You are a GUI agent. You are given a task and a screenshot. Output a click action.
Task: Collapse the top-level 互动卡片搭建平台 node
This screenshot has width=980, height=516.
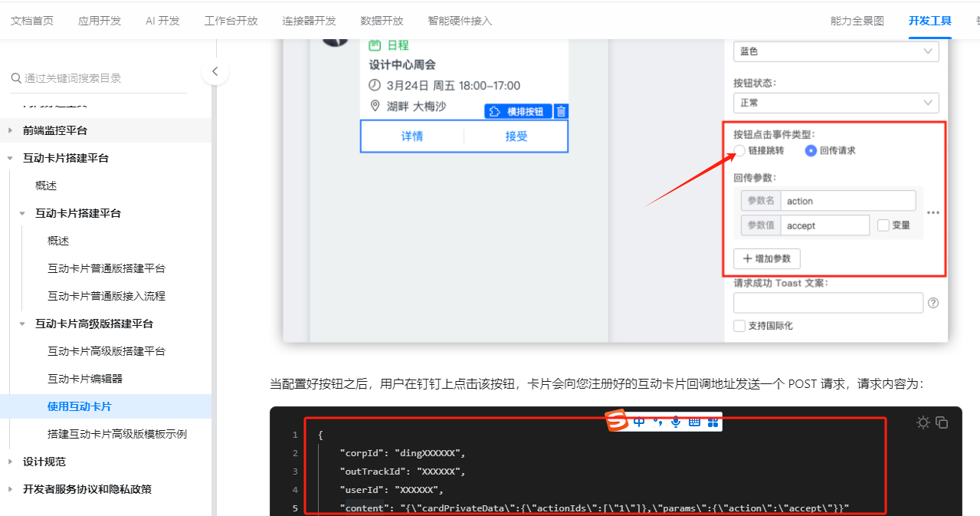pyautogui.click(x=11, y=158)
